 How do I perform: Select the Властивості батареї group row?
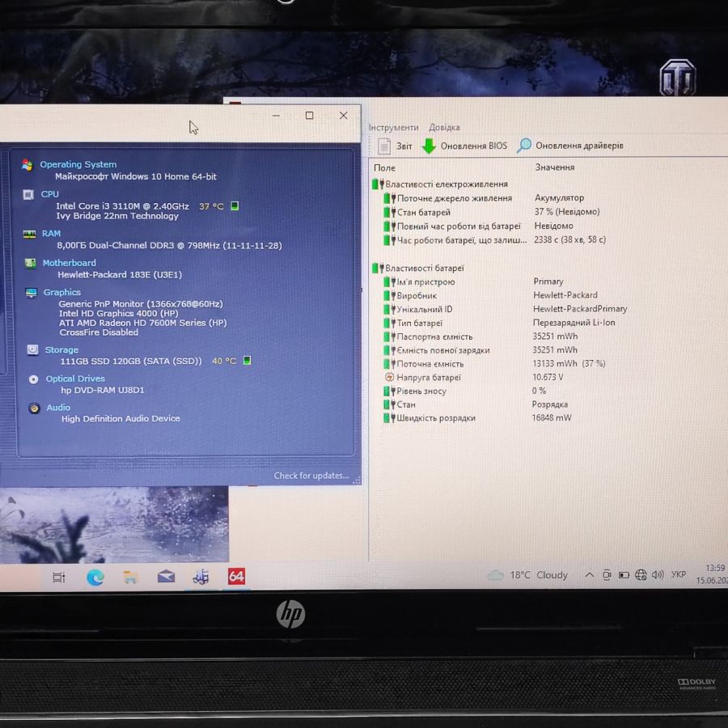(x=418, y=268)
